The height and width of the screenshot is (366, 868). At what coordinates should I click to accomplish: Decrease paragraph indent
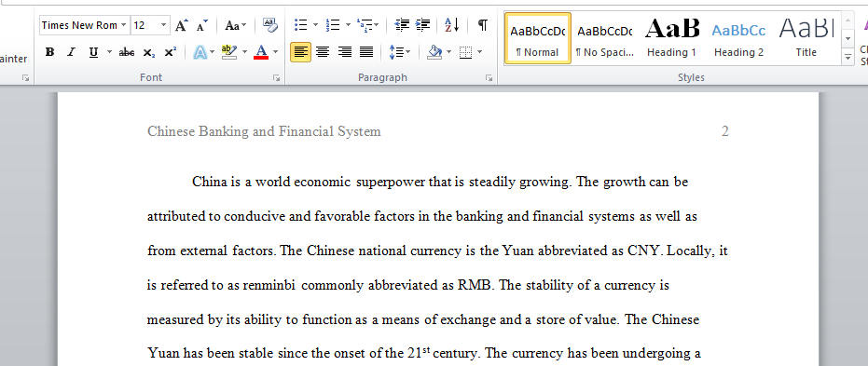(x=402, y=25)
